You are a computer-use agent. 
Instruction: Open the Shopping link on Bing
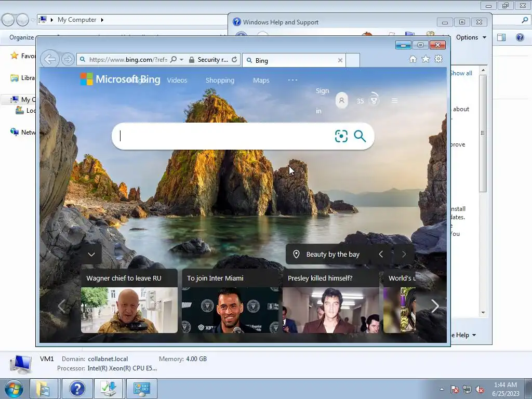click(x=220, y=81)
